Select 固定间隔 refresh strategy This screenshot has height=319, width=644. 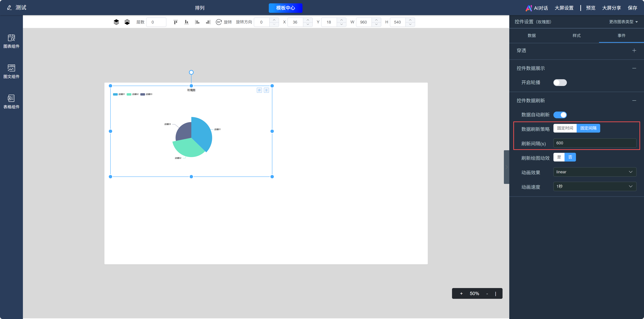tap(588, 128)
